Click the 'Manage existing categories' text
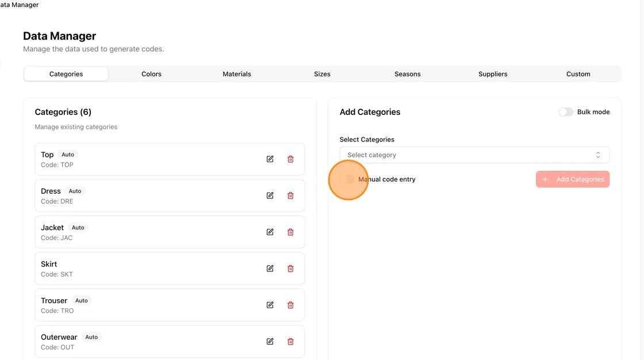This screenshot has width=644, height=360. 76,127
